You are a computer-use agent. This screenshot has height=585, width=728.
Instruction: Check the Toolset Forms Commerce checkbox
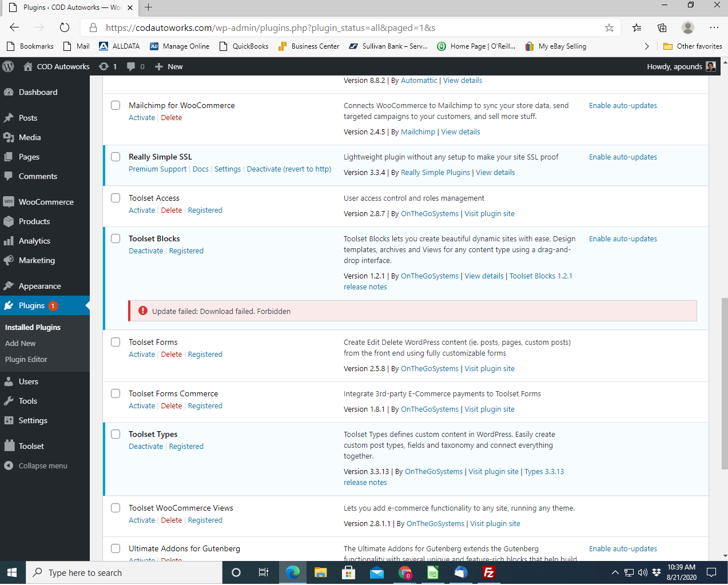116,393
